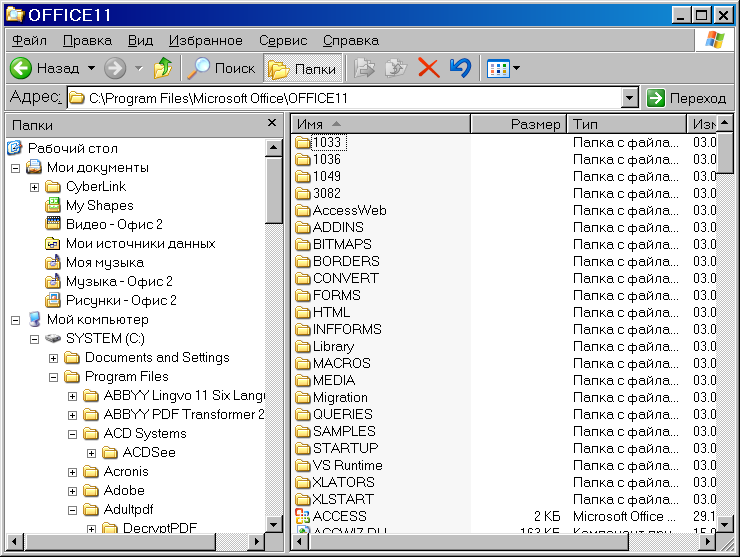Open the Правка menu
Image resolution: width=740 pixels, height=557 pixels.
point(87,41)
